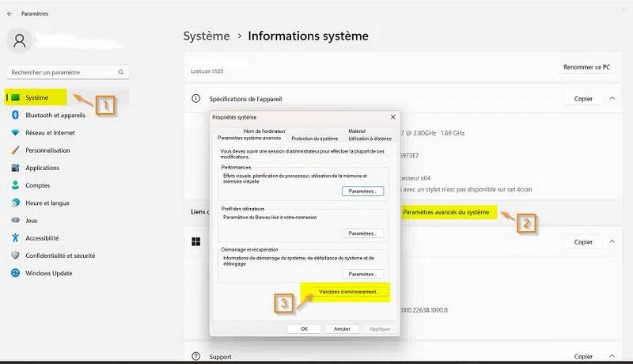Collapse Windows specifications section chevron
Image resolution: width=633 pixels, height=364 pixels.
point(612,241)
